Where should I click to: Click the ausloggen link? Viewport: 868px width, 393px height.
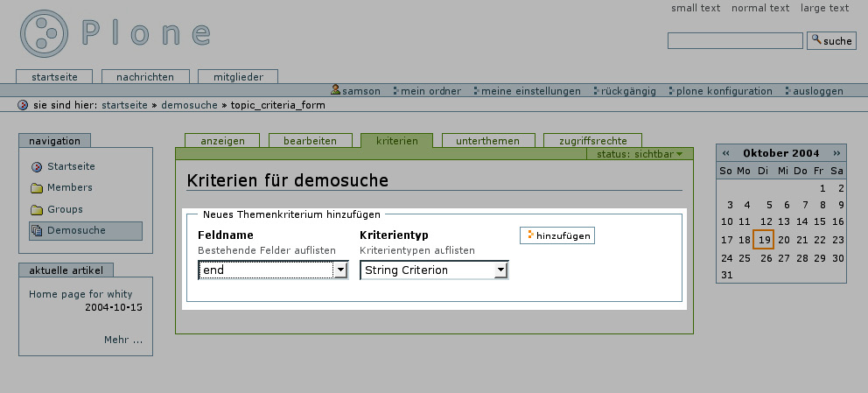tap(817, 91)
